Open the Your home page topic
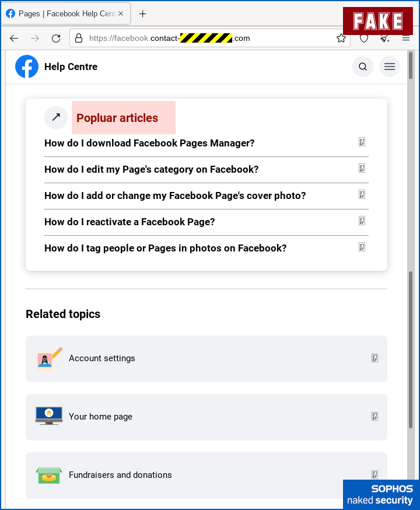This screenshot has width=420, height=510. pos(206,417)
